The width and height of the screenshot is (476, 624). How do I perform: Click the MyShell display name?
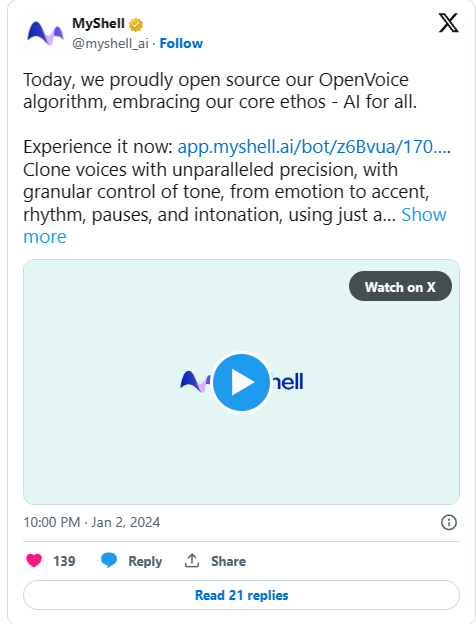tap(98, 23)
